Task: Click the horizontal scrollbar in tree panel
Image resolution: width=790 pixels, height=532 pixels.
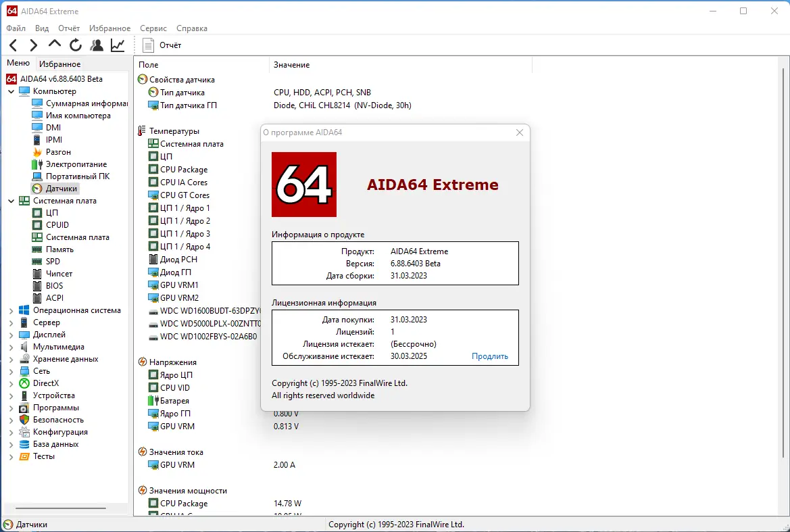Action: coord(60,508)
